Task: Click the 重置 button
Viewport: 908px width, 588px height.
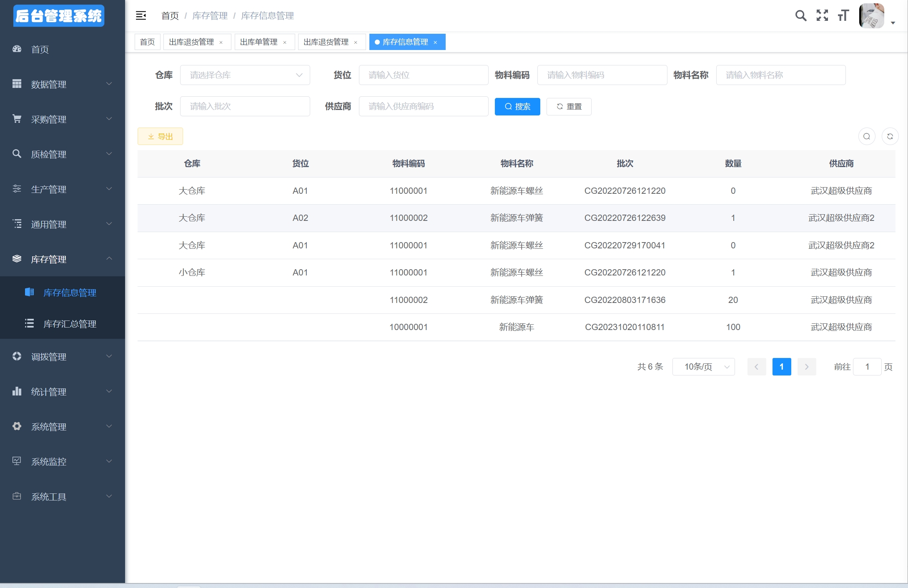Action: click(569, 107)
